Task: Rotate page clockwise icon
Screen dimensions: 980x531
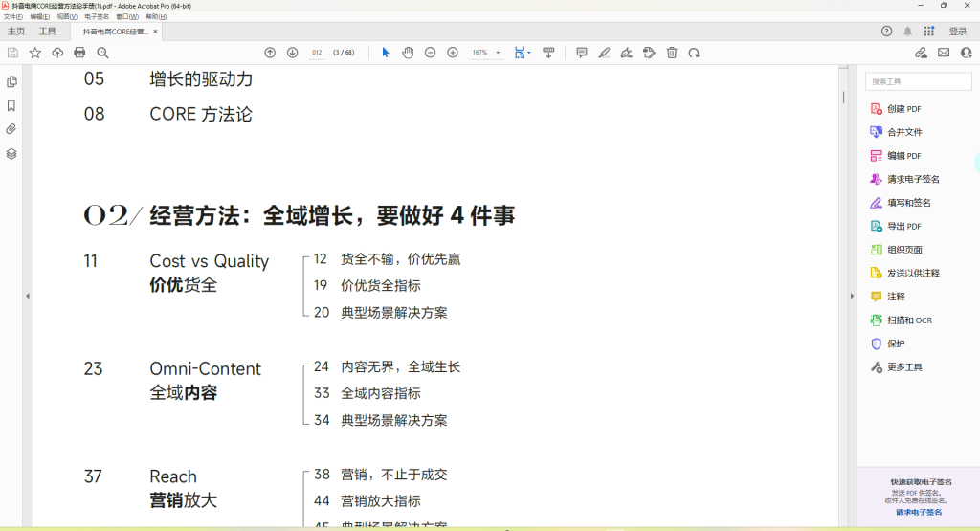Action: point(695,54)
